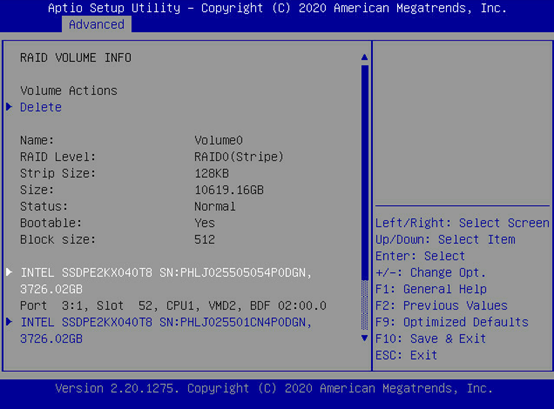Click the dotted scrollbar track area
Image resolution: width=554 pixels, height=409 pixels.
coord(365,306)
